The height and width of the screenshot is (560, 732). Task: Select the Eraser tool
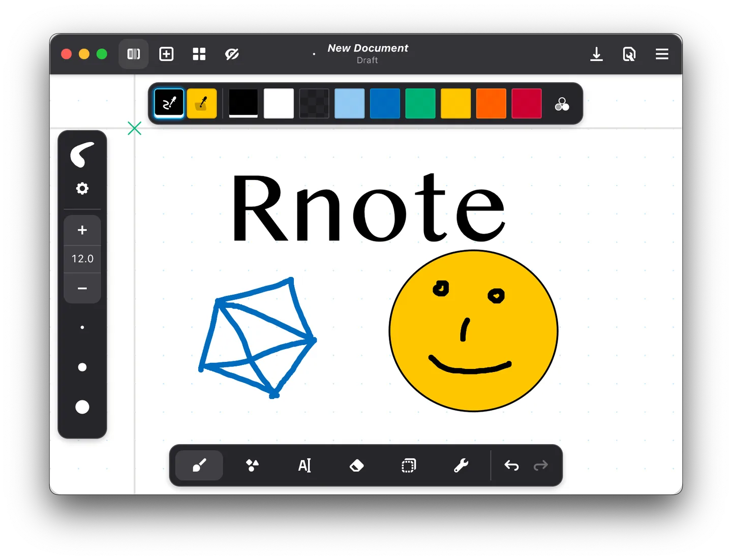pos(357,465)
